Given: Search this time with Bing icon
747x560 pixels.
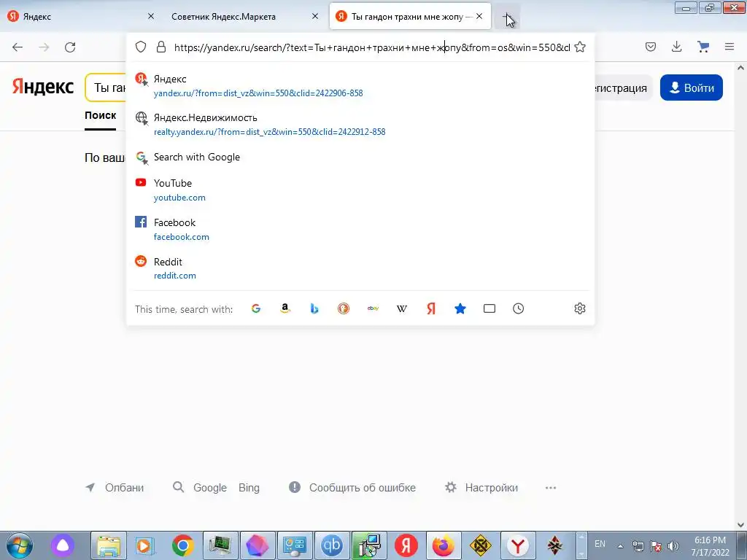Looking at the screenshot, I should click(x=314, y=308).
